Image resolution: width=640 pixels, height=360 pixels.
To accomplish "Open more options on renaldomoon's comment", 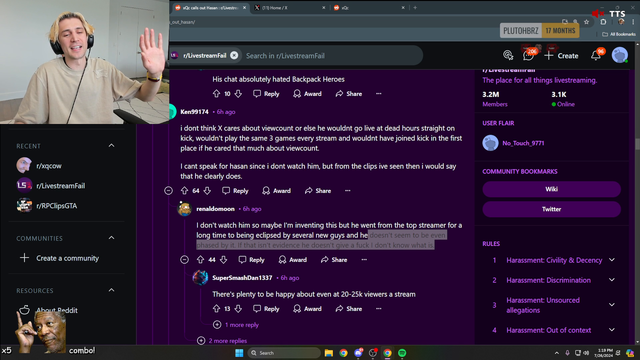I will click(364, 260).
